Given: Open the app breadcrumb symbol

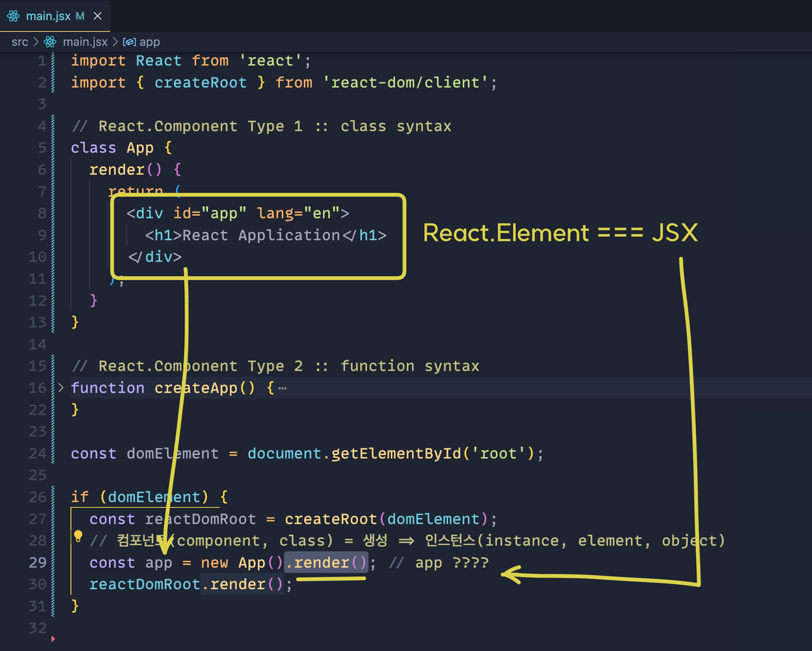Looking at the screenshot, I should pyautogui.click(x=150, y=42).
